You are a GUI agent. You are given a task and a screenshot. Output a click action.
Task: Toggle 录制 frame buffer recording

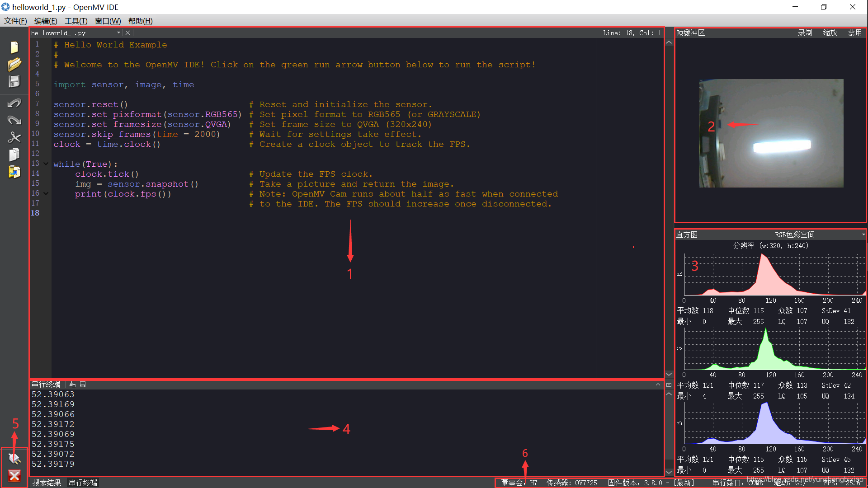point(805,33)
